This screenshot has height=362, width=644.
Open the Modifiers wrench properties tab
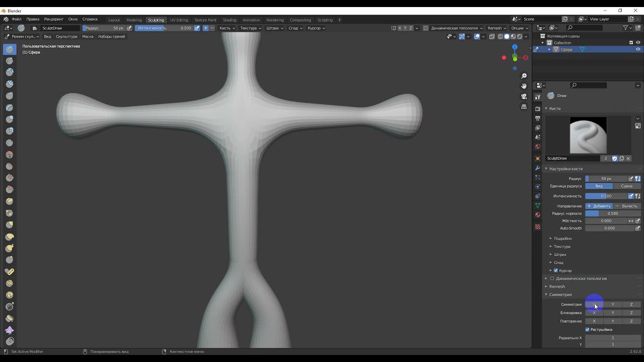pos(537,168)
